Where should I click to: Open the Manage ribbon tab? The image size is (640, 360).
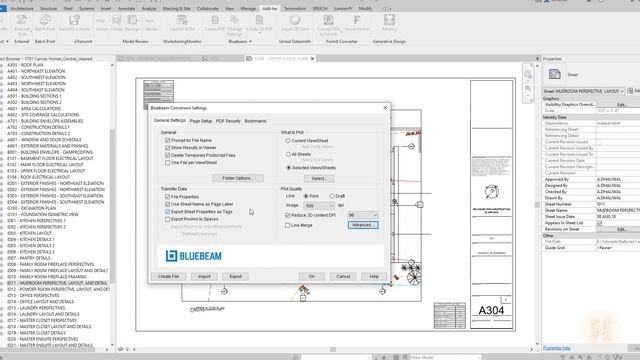248,8
